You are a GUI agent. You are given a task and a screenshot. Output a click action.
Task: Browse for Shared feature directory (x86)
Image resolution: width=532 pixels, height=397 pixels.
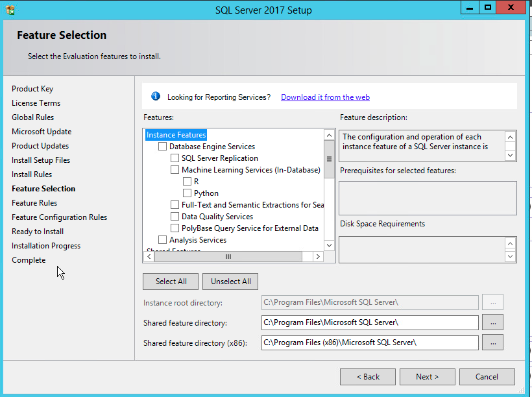click(x=492, y=342)
